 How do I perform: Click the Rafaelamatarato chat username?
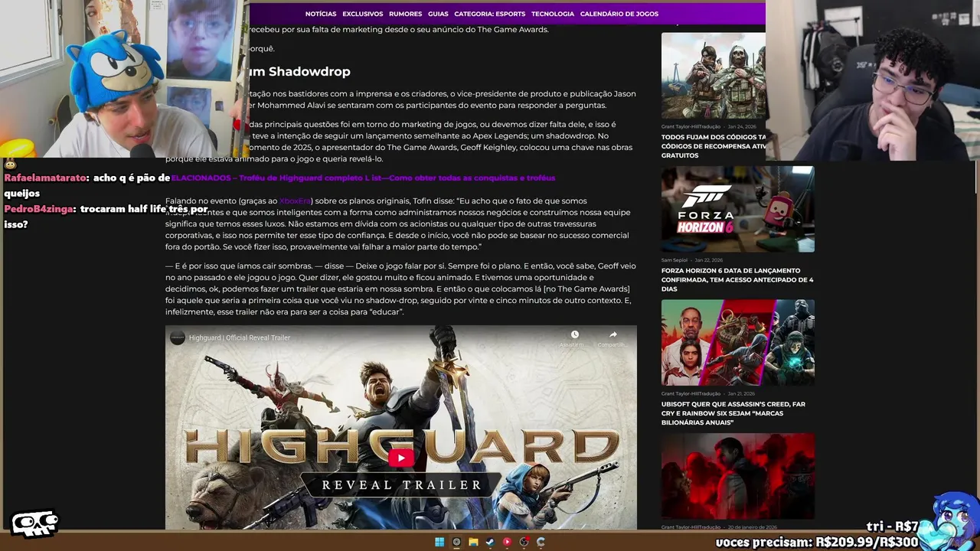[x=46, y=178]
